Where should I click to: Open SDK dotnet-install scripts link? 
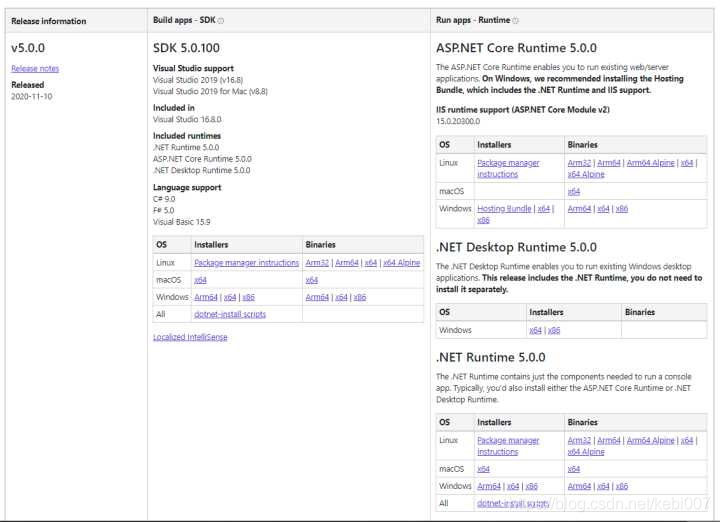[x=230, y=314]
